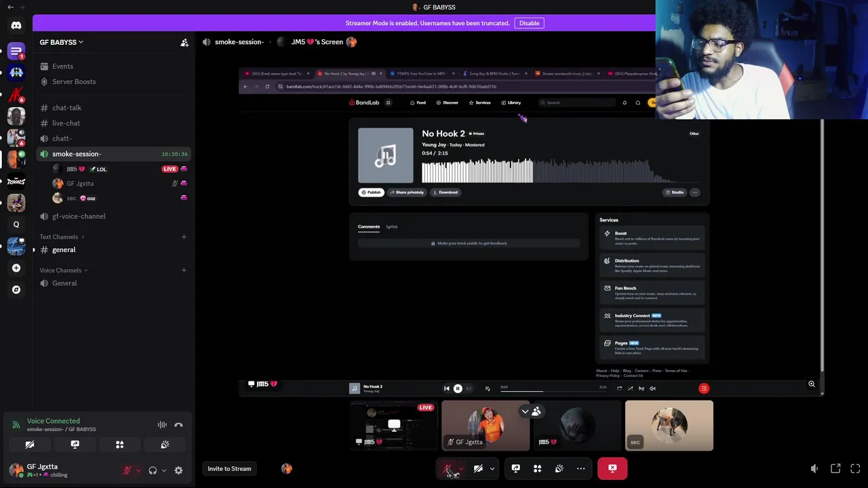Select the smoke-session- voice channel
The image size is (868, 488).
114,154
